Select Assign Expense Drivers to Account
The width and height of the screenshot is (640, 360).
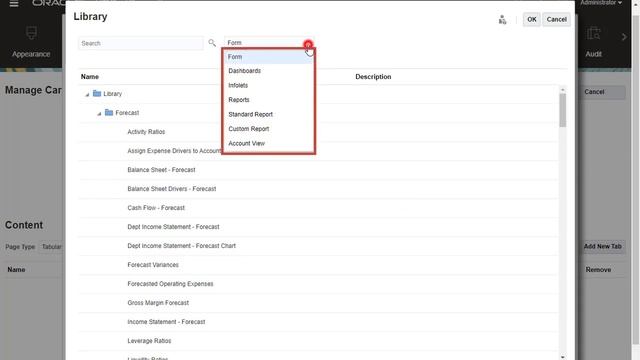click(174, 151)
